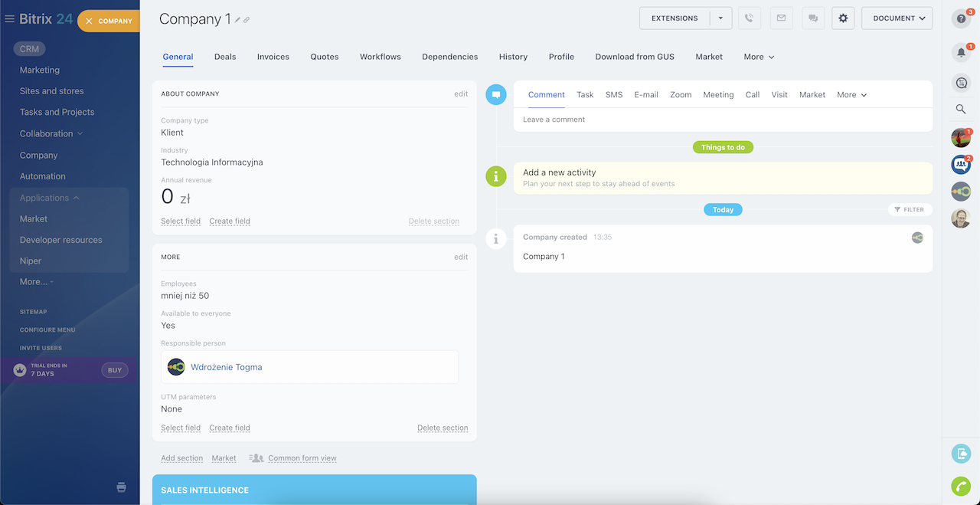The width and height of the screenshot is (980, 505).
Task: Open the Document dropdown
Action: tap(897, 18)
